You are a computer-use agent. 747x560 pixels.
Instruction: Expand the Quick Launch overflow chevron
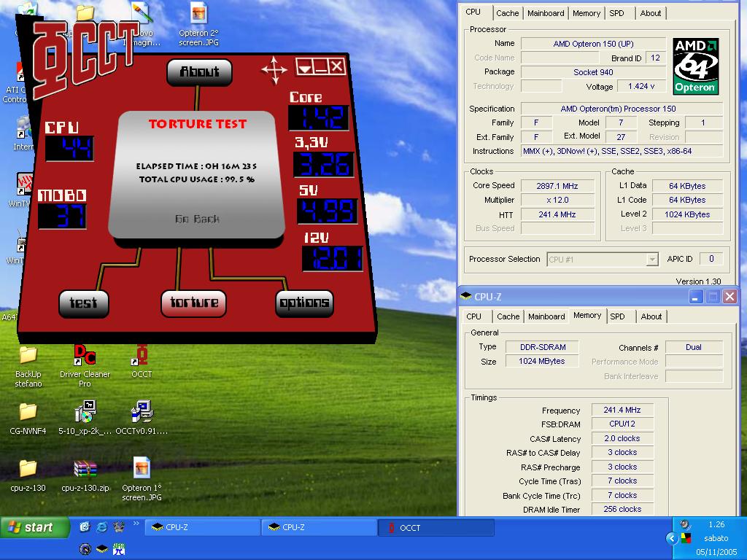pos(136,523)
